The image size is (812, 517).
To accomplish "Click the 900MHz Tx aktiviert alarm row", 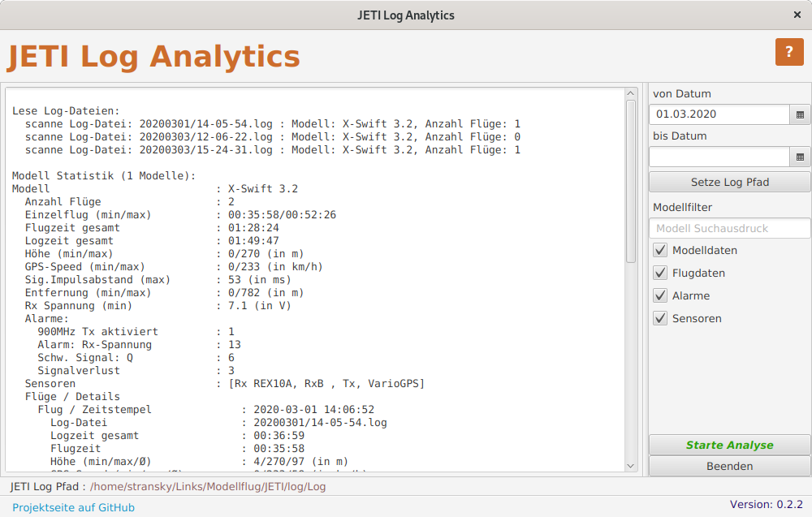I will [136, 332].
